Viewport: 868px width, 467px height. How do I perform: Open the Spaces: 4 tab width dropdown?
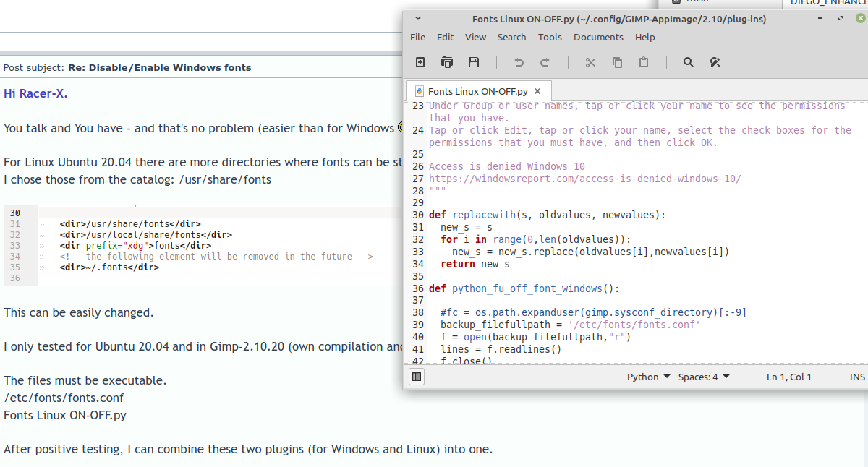click(704, 377)
